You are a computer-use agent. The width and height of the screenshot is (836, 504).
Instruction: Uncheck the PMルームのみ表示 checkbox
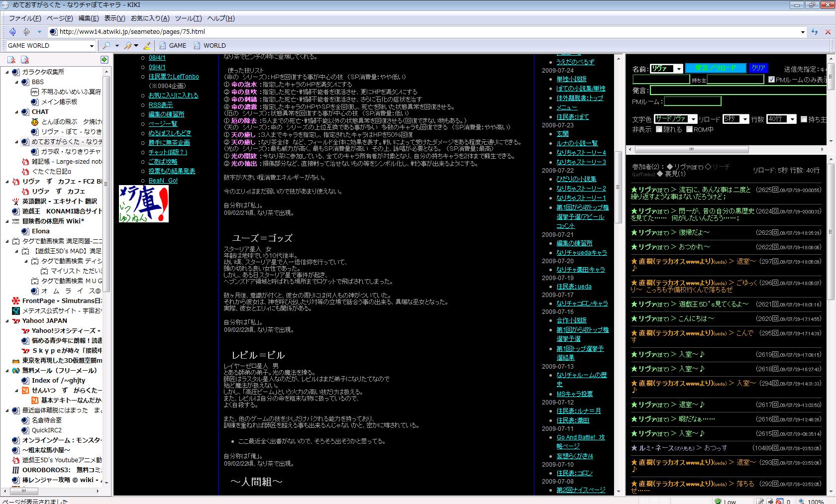pyautogui.click(x=771, y=80)
